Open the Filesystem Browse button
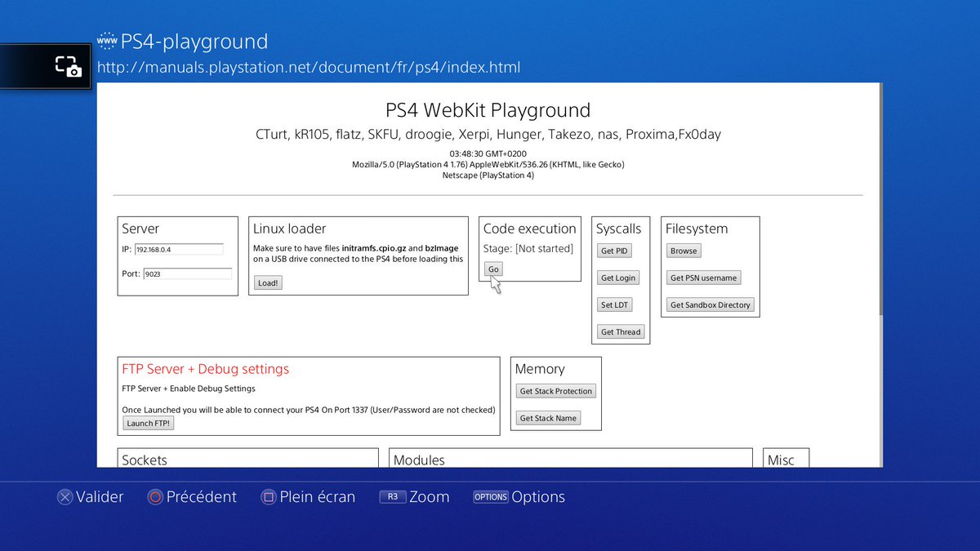The image size is (980, 551). pyautogui.click(x=684, y=251)
